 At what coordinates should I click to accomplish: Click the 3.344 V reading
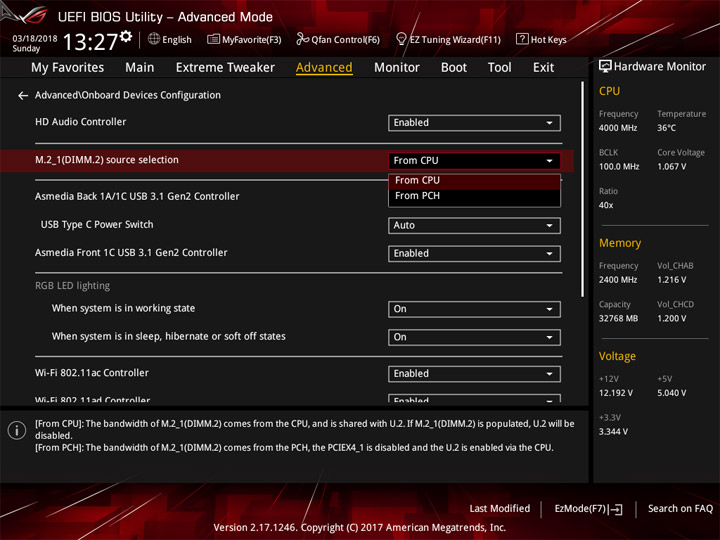pyautogui.click(x=613, y=432)
